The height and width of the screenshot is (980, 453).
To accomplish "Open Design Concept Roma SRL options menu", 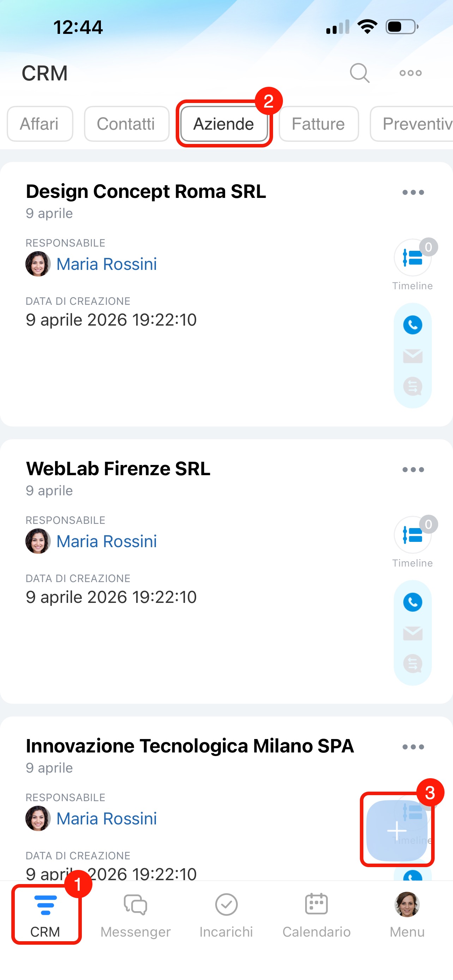I will (413, 193).
